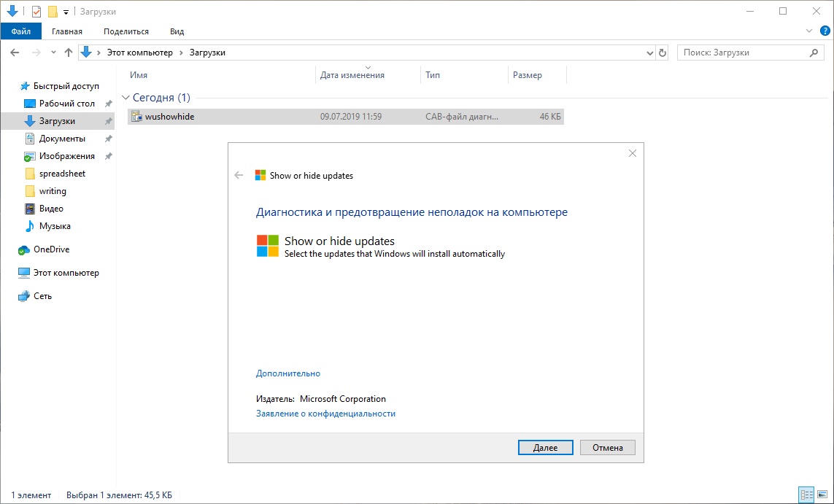This screenshot has width=834, height=504.
Task: Click the back arrow inside the updates dialog
Action: tap(239, 175)
